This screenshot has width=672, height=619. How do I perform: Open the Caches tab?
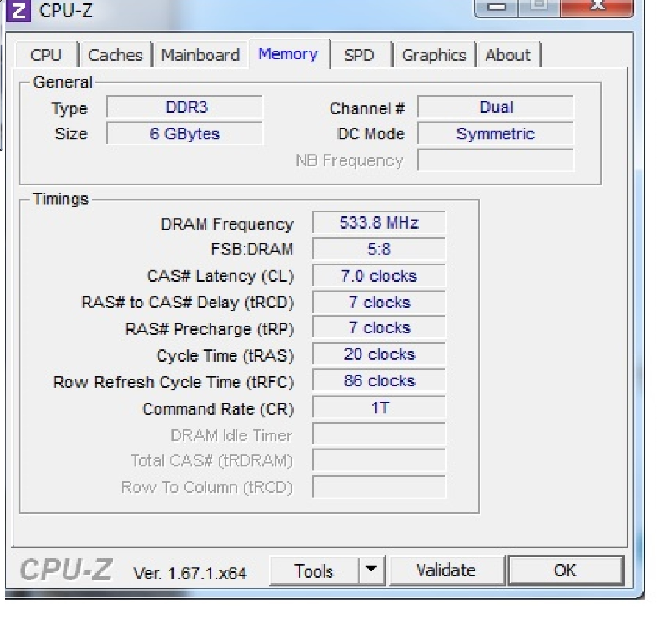(116, 55)
